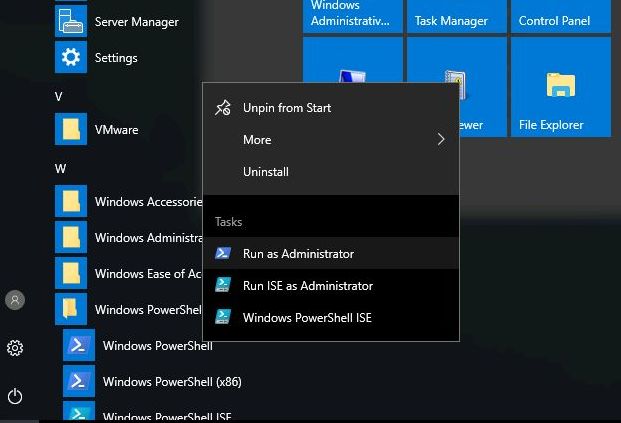This screenshot has width=621, height=423.
Task: Click the Windows Accessories folder icon
Action: [71, 201]
